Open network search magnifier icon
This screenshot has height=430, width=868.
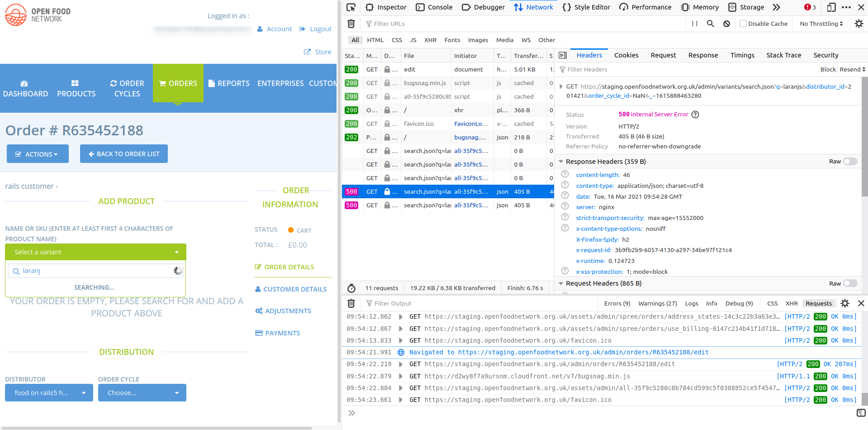(711, 24)
